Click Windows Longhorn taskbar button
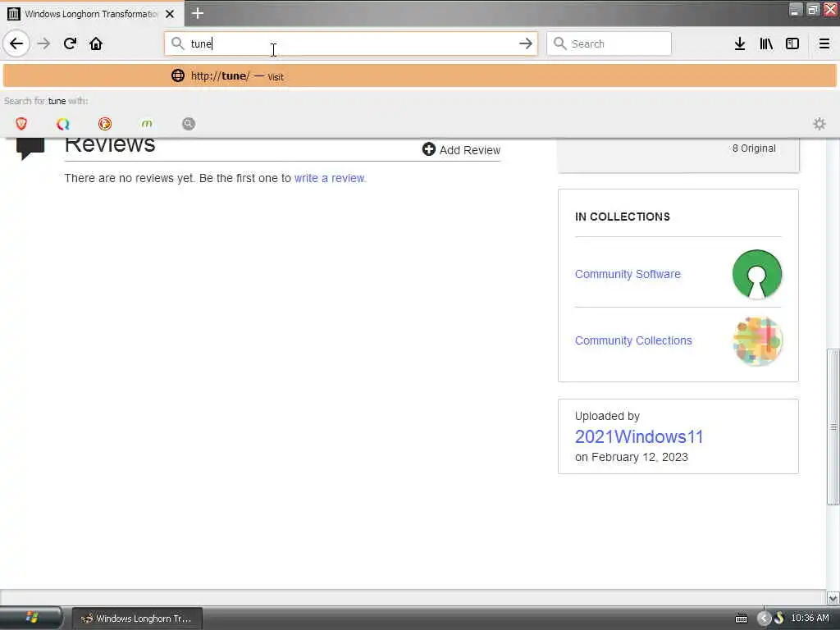This screenshot has width=840, height=630. [x=137, y=619]
